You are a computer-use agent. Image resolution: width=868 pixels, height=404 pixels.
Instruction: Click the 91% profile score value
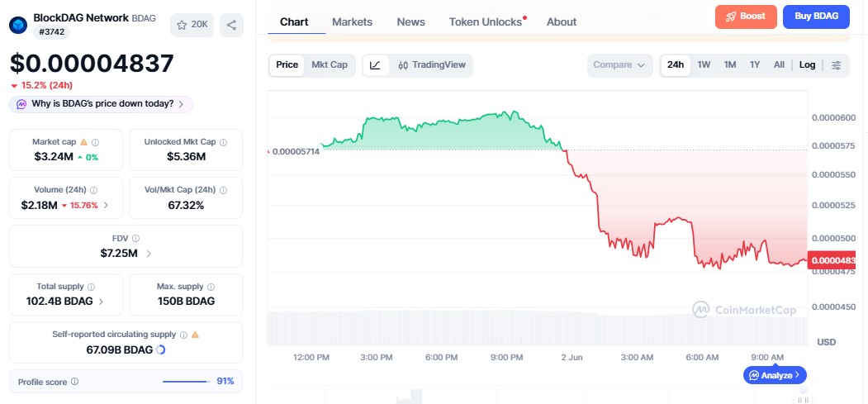coord(225,382)
